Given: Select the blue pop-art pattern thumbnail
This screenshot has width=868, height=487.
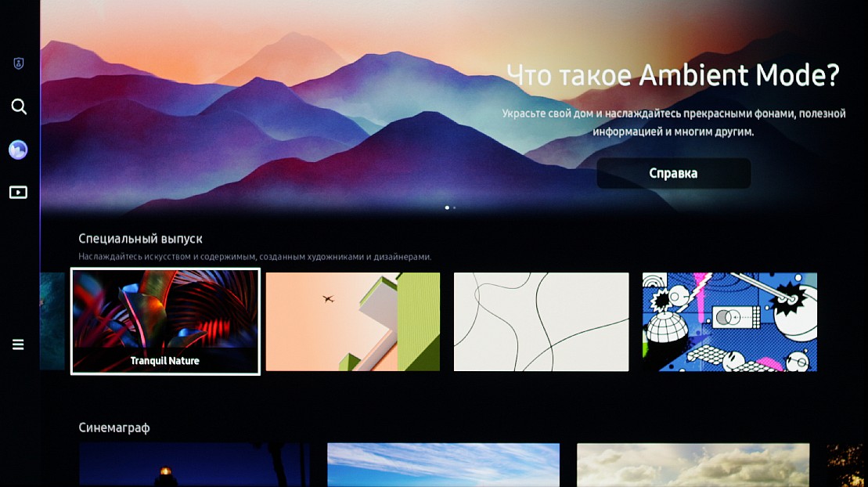Looking at the screenshot, I should pos(729,321).
